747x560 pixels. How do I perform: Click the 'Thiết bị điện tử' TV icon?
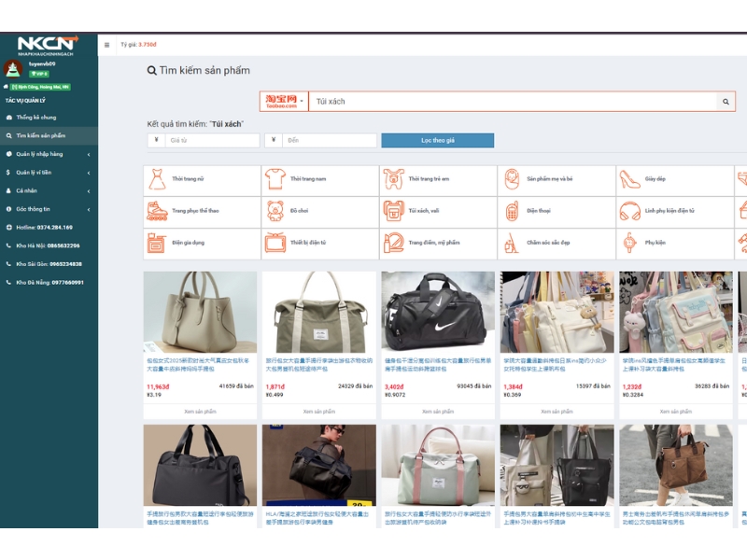tap(275, 243)
